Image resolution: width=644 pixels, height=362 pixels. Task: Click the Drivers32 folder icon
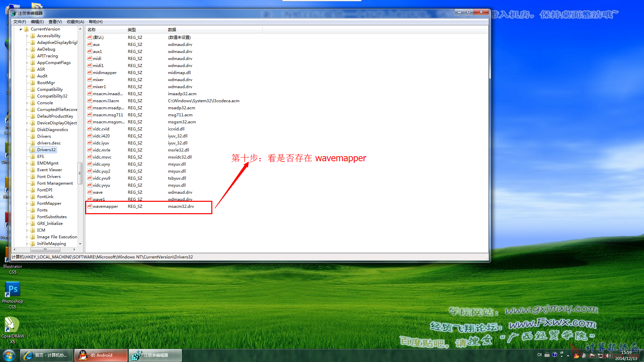33,150
